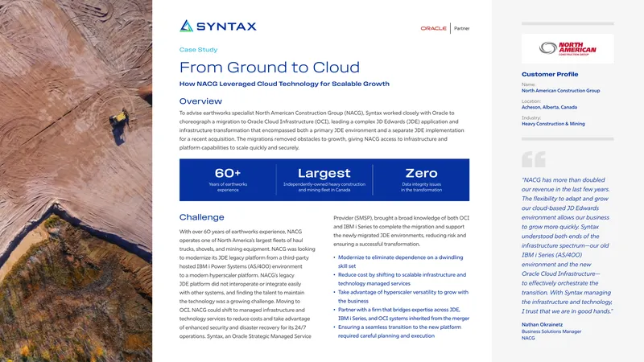Click the "60+" statistic
Viewport: 644px width, 362px height.
tap(228, 173)
